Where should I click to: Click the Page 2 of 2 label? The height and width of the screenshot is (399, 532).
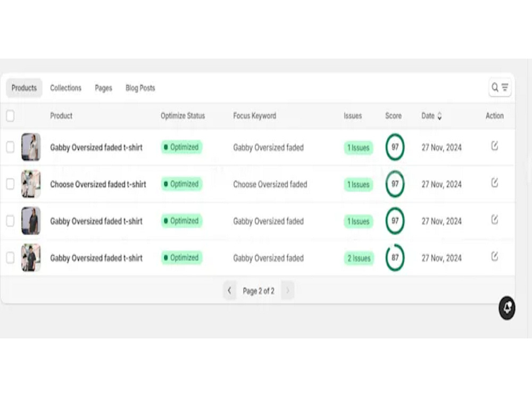[259, 291]
